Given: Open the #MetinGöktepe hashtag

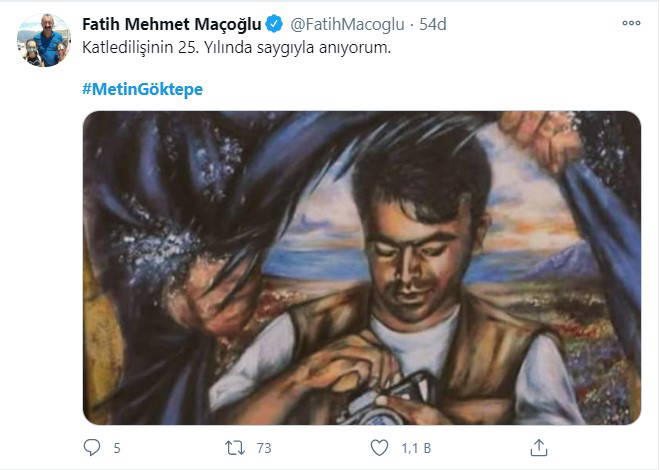Looking at the screenshot, I should pos(141,89).
